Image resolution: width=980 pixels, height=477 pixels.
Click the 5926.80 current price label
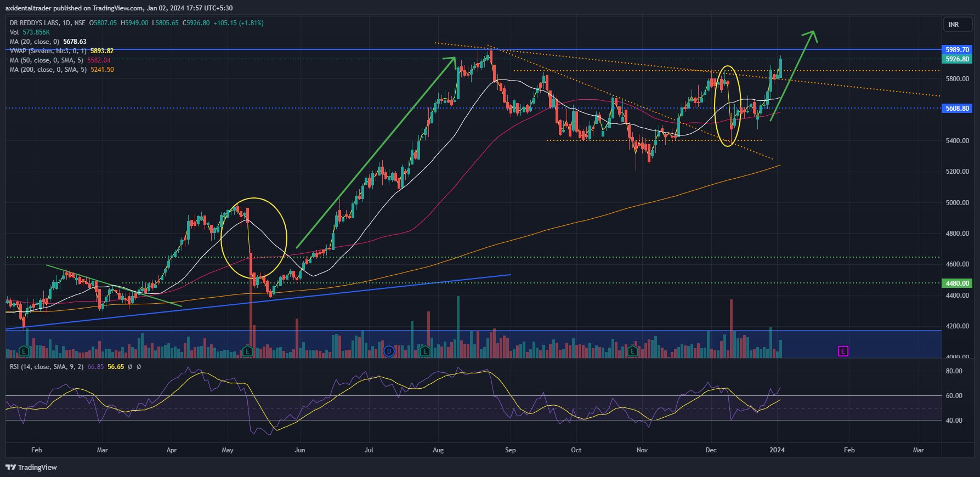click(957, 59)
